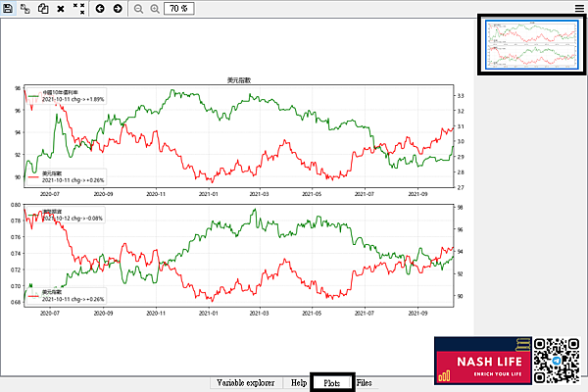Switch to the Files tab
Viewport: 588px width, 392px height.
pyautogui.click(x=365, y=383)
